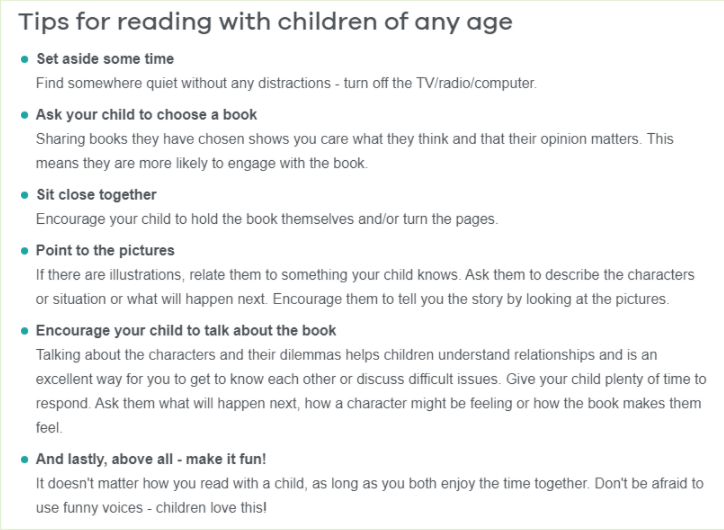This screenshot has height=530, width=724.
Task: Click 'Encourage your child to talk about the book'
Action: click(186, 330)
